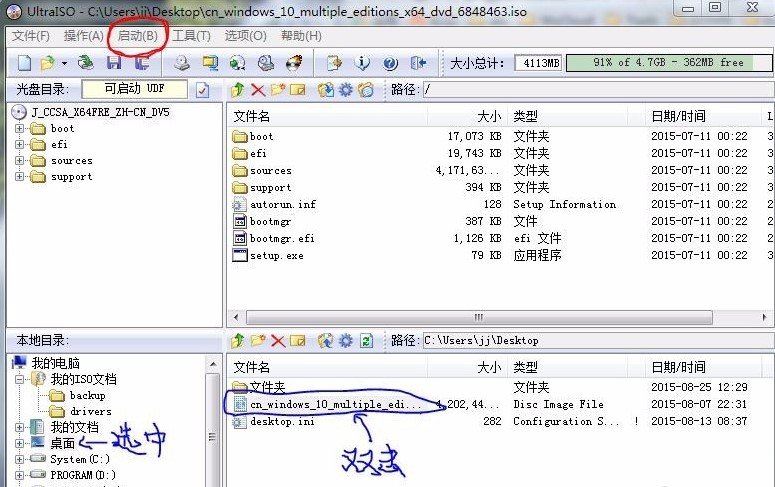Click the green Refresh icon in 本地目录 toolbar
Viewport: 775px width, 487px height.
(x=366, y=341)
